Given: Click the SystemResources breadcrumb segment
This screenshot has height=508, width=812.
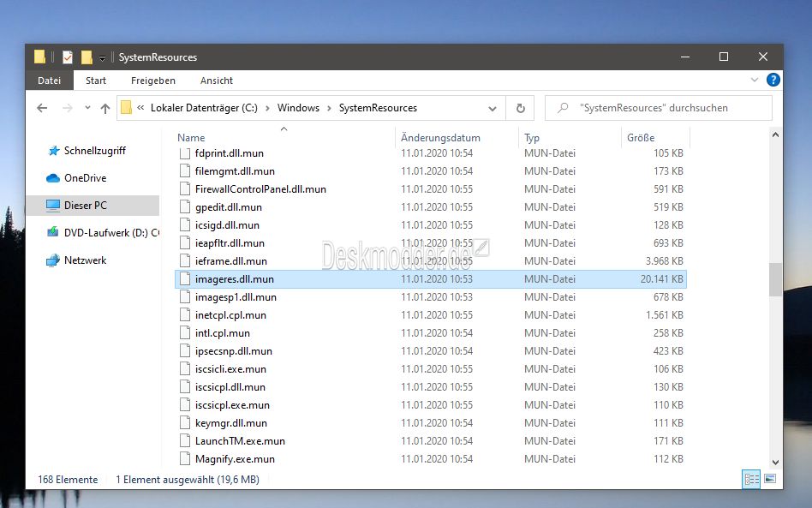Looking at the screenshot, I should coord(378,108).
